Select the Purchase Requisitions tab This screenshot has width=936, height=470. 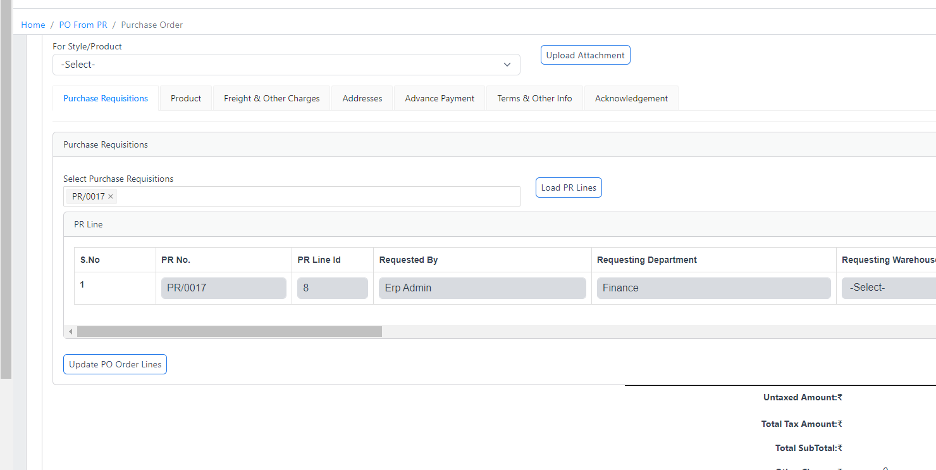click(105, 98)
